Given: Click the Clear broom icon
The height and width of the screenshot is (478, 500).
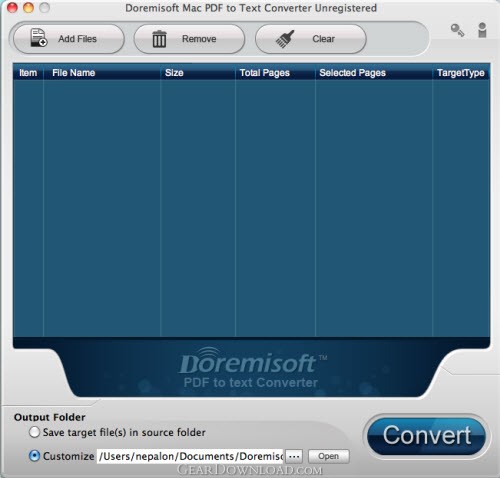Looking at the screenshot, I should click(285, 39).
